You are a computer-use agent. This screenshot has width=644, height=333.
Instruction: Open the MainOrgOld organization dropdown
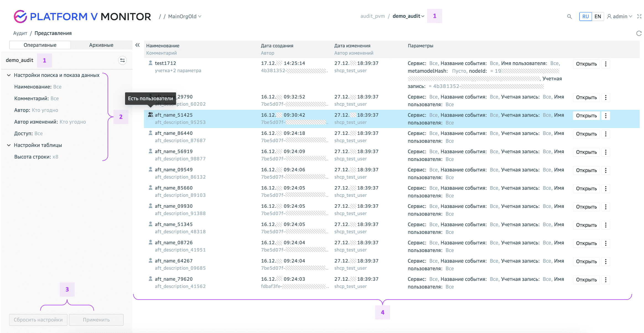pos(185,17)
